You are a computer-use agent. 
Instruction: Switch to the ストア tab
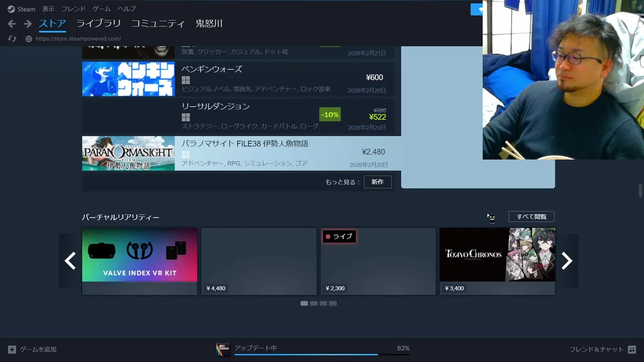pyautogui.click(x=52, y=24)
